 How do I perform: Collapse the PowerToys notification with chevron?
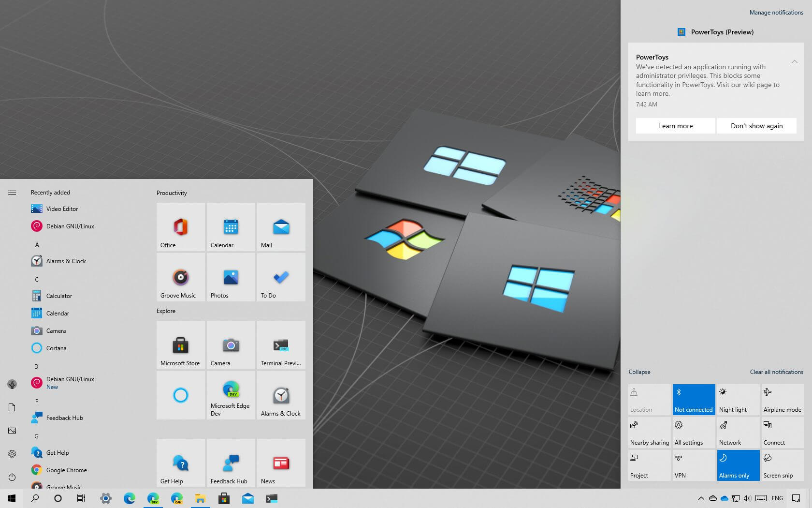pos(794,61)
